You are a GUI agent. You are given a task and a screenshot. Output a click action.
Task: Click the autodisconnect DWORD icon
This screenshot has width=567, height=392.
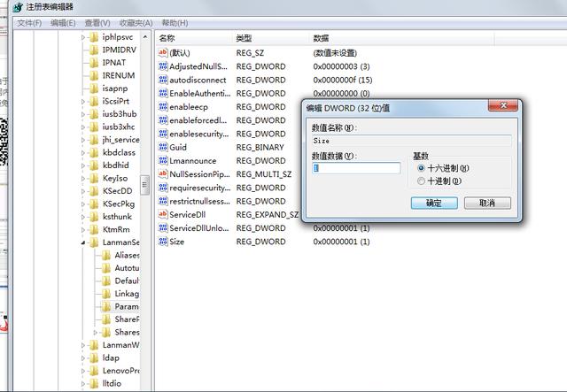tap(163, 80)
